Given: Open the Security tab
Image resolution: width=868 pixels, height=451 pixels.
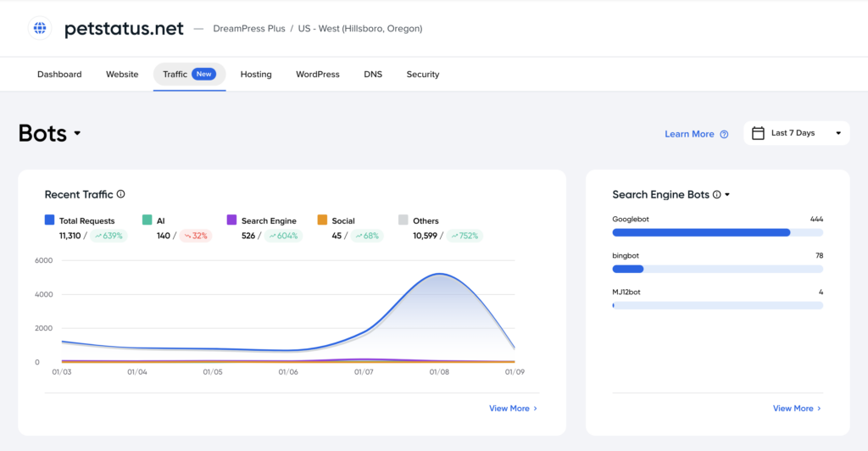Looking at the screenshot, I should [x=423, y=74].
